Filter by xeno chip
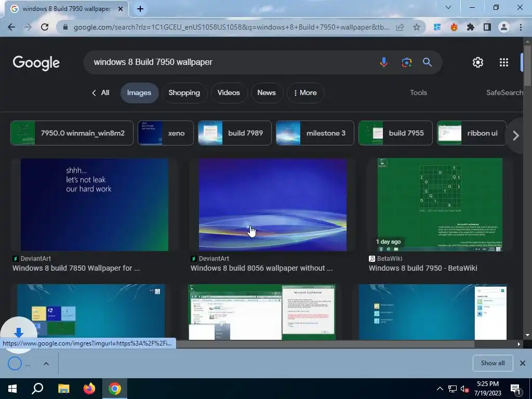The height and width of the screenshot is (399, 532). pyautogui.click(x=166, y=133)
